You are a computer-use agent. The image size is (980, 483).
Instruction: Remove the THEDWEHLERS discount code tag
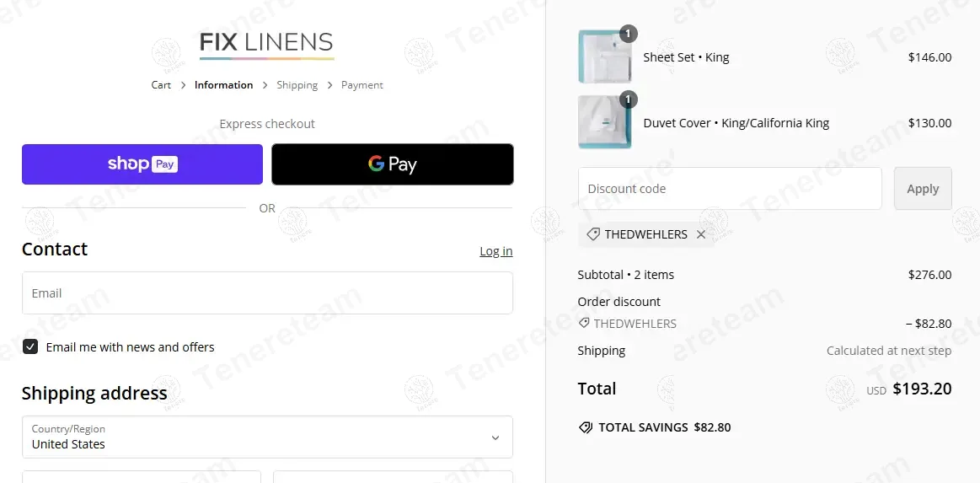pyautogui.click(x=700, y=234)
